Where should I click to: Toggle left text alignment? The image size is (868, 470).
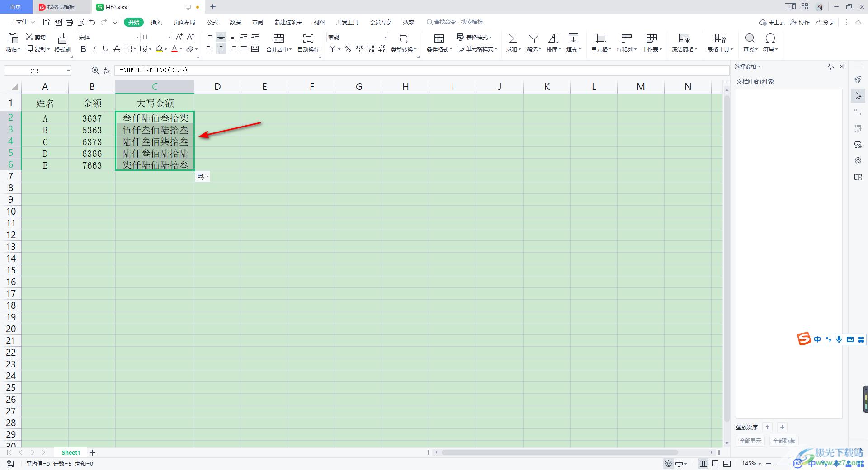pyautogui.click(x=210, y=49)
